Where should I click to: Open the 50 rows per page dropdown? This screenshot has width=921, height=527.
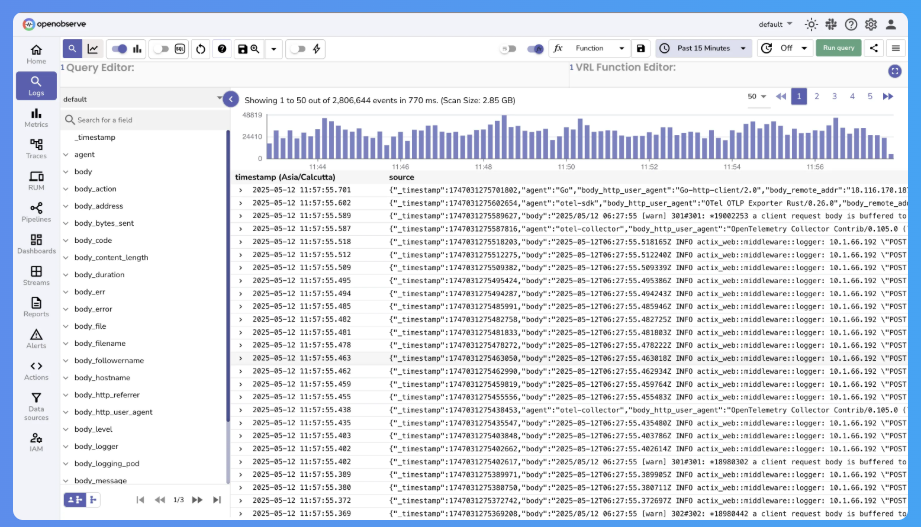point(757,96)
